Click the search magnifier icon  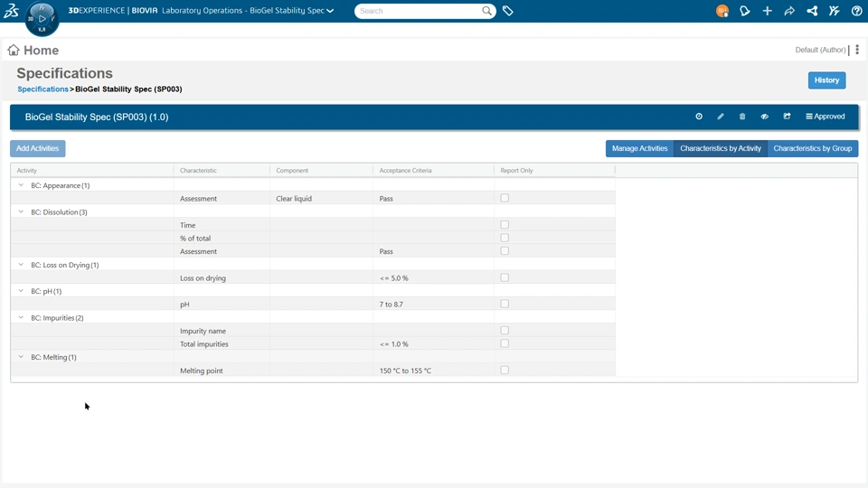486,11
